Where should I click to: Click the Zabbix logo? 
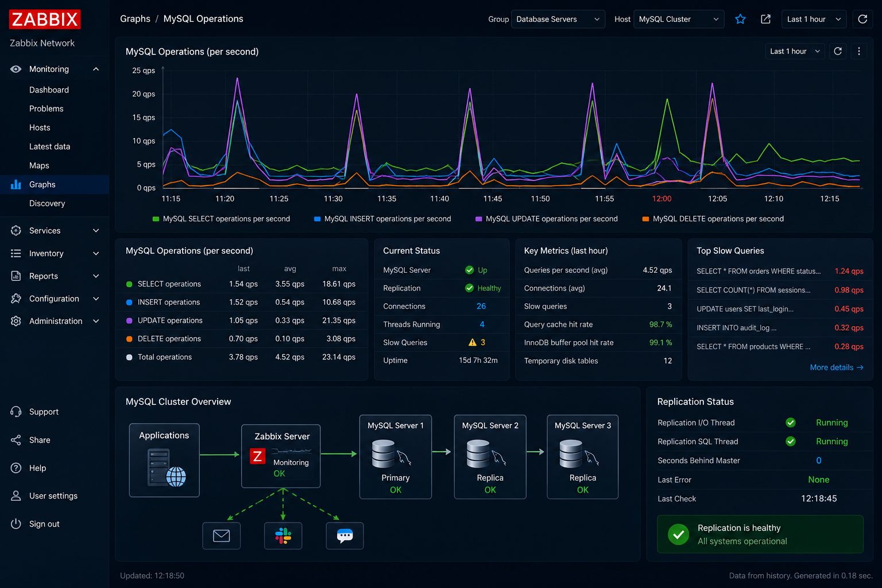click(45, 19)
